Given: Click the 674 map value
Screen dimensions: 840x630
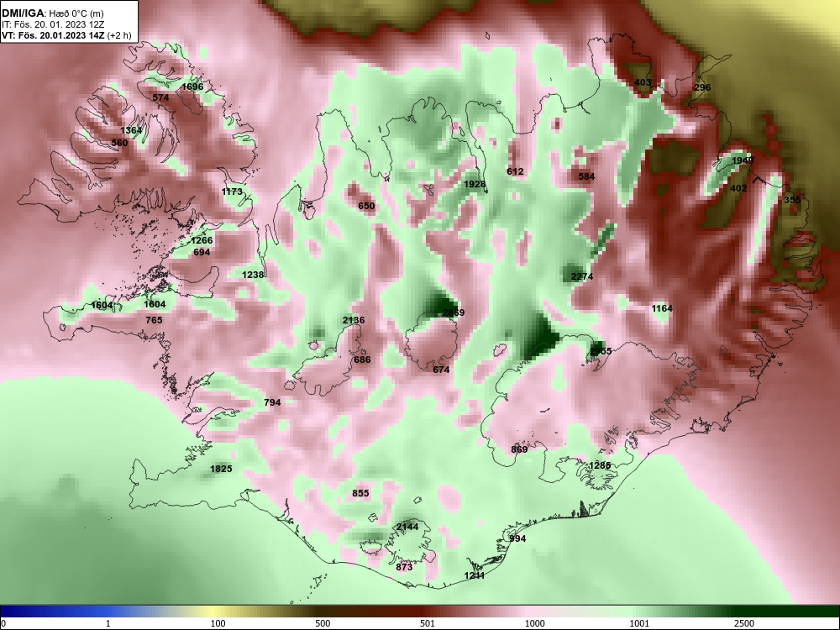Looking at the screenshot, I should [441, 369].
